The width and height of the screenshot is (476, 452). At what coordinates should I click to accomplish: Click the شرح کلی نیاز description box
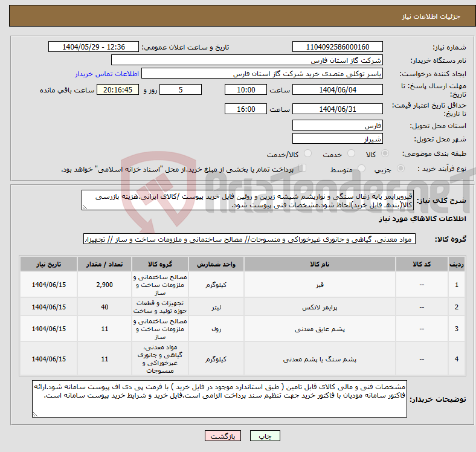pos(248,201)
